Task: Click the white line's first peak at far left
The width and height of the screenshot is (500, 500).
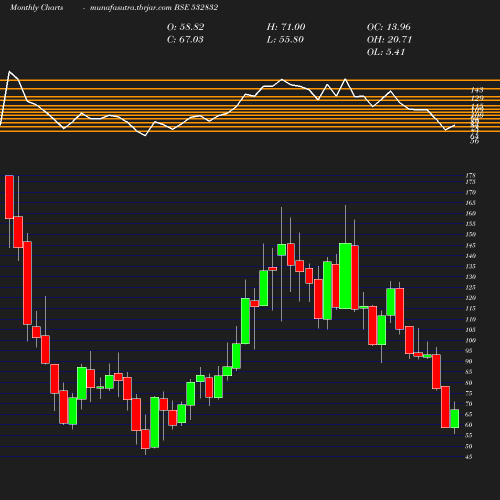Action: 9,71
